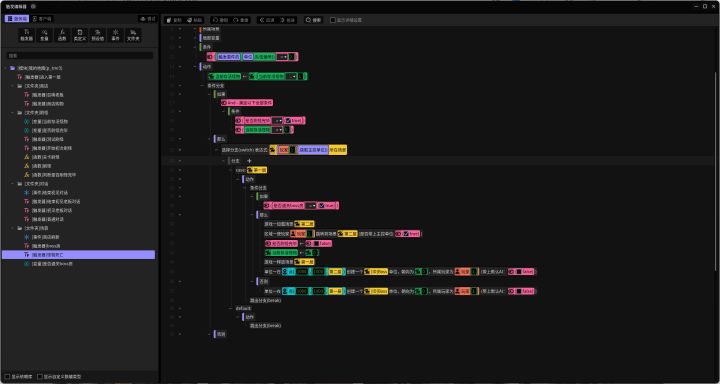
Task: Click the 前进 (forward) navigation button
Action: click(x=287, y=20)
